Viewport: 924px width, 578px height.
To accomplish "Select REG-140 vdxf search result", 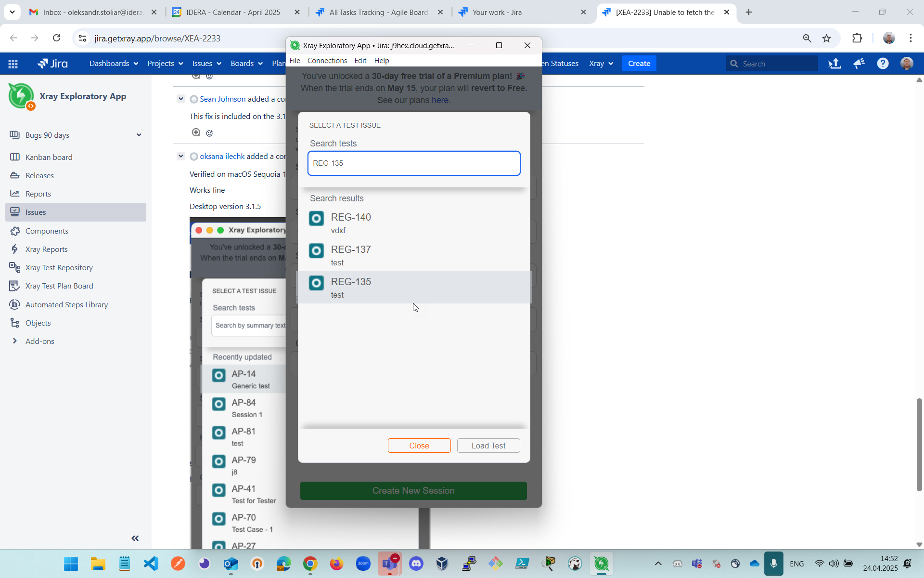I will [414, 223].
